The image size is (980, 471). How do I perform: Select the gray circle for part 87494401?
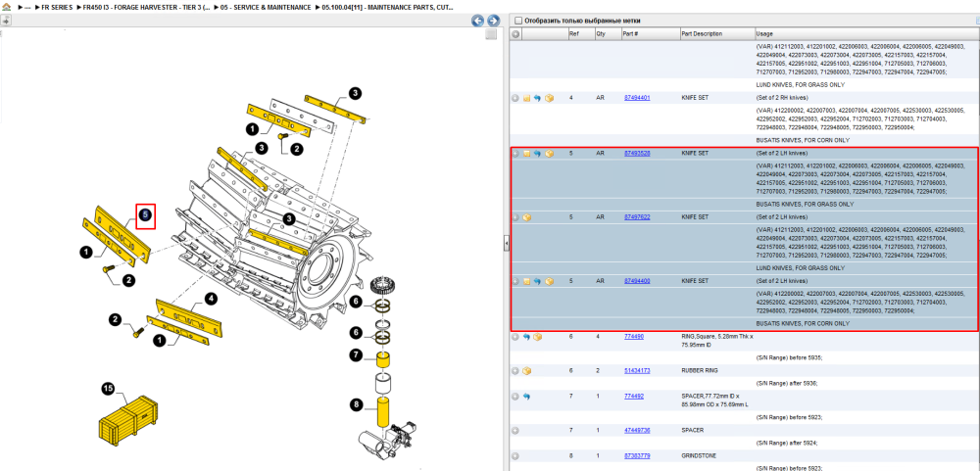(515, 98)
